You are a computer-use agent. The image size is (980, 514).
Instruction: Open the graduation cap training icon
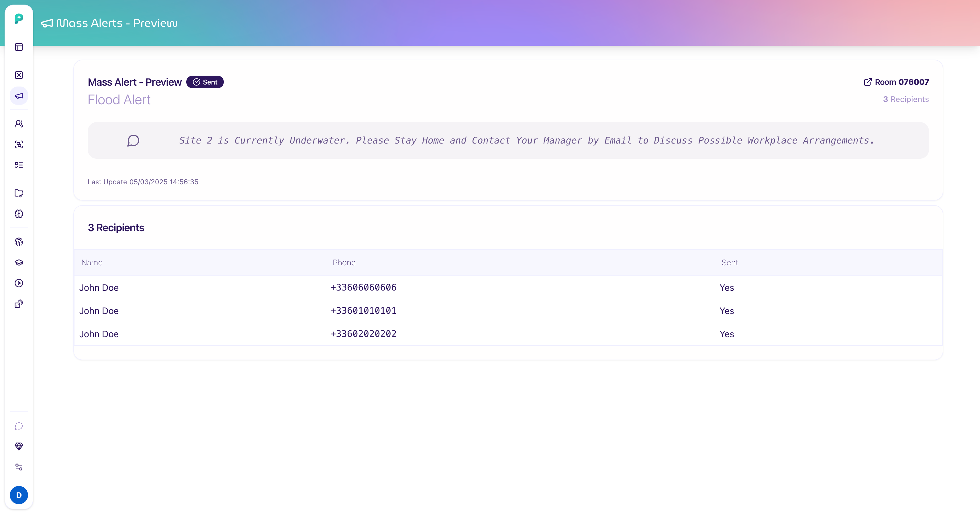click(x=19, y=262)
